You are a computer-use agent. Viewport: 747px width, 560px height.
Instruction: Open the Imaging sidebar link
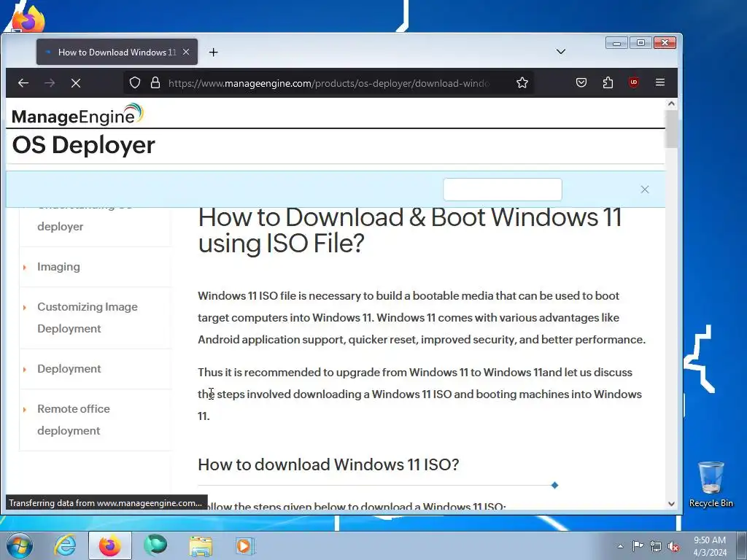pos(58,267)
